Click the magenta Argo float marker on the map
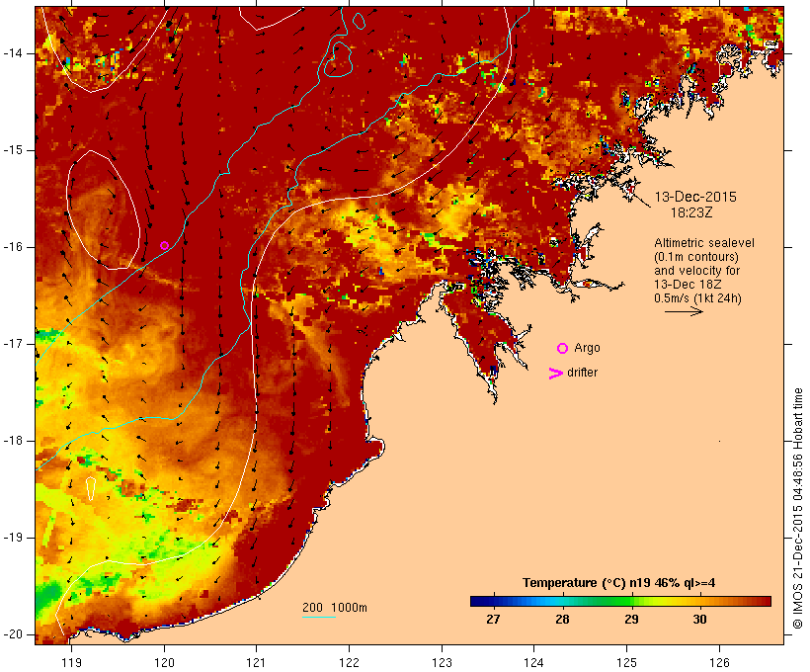This screenshot has width=810, height=672. coord(164,245)
